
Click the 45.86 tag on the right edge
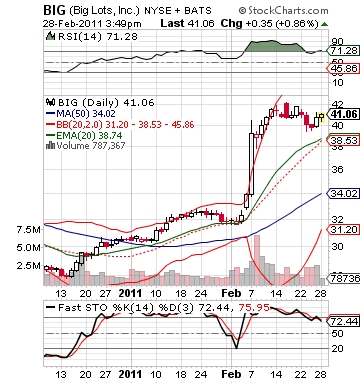tap(344, 68)
